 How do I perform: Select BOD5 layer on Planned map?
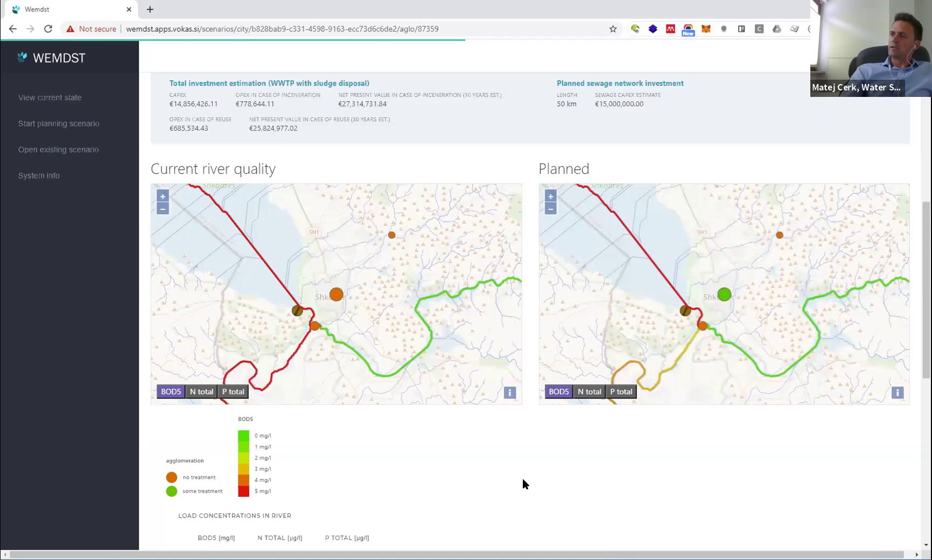558,391
